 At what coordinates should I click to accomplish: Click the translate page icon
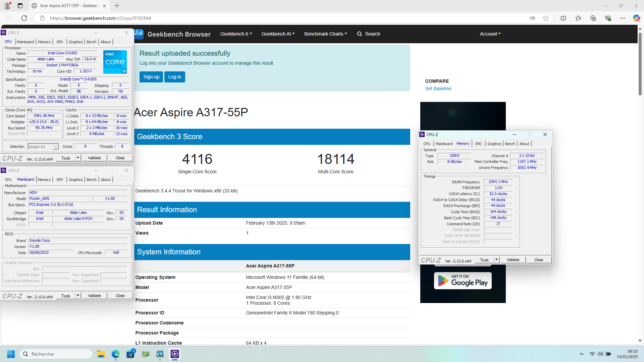[532, 18]
